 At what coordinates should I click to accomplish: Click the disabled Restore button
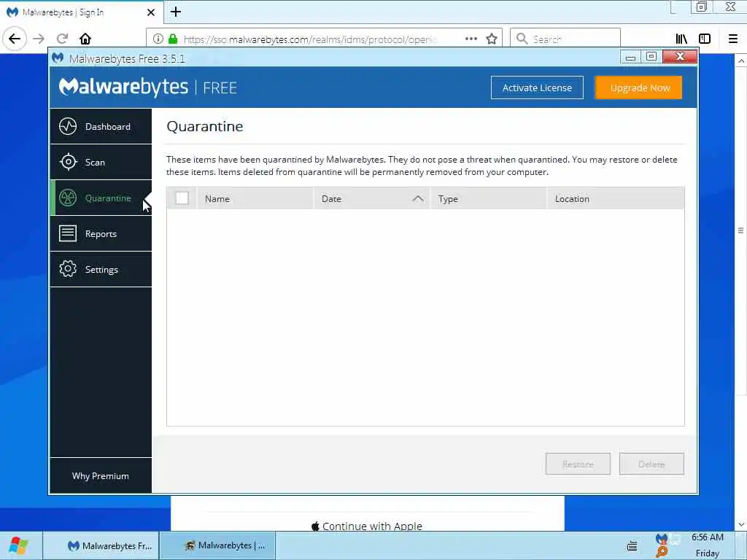point(578,464)
